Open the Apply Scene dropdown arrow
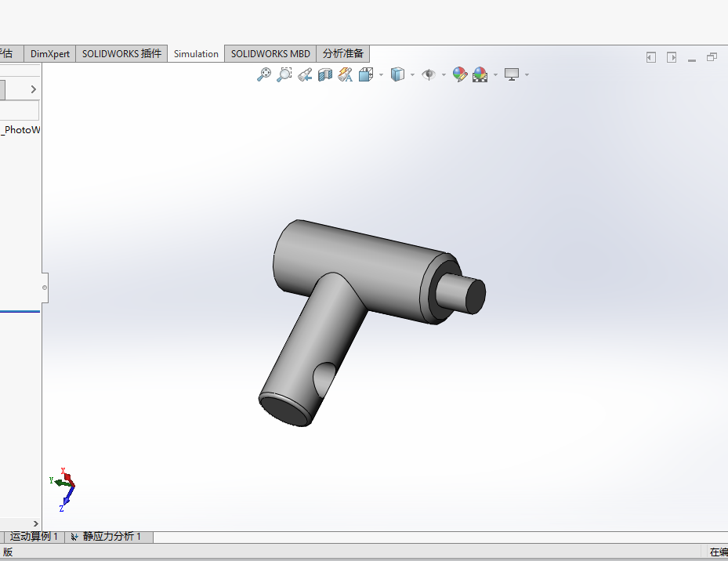 [495, 74]
